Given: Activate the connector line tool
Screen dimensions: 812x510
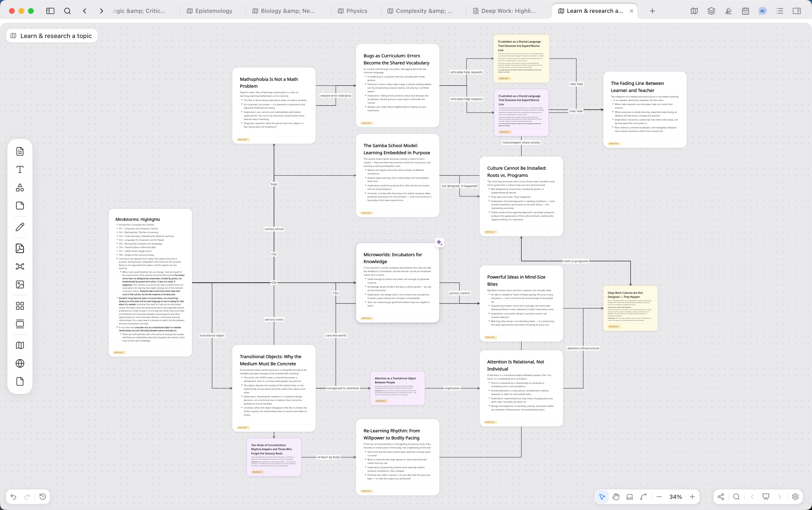Looking at the screenshot, I should pos(643,496).
